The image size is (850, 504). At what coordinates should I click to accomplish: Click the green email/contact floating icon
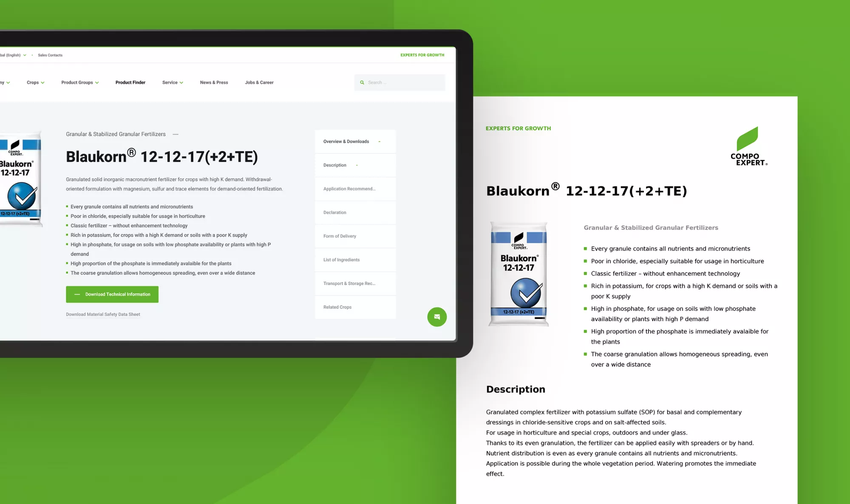click(437, 317)
